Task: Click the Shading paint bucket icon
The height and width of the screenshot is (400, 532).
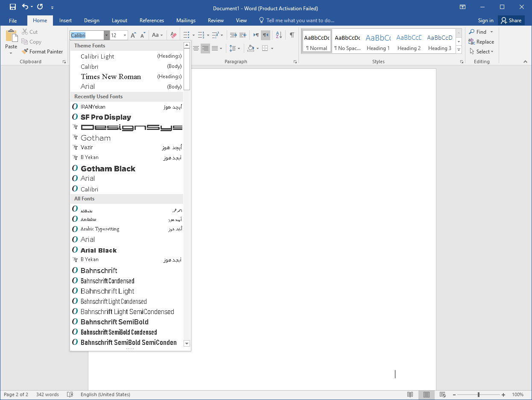Action: (x=251, y=48)
